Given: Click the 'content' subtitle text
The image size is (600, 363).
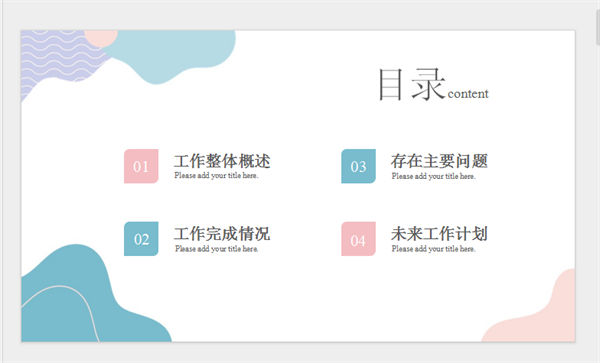Looking at the screenshot, I should point(468,93).
